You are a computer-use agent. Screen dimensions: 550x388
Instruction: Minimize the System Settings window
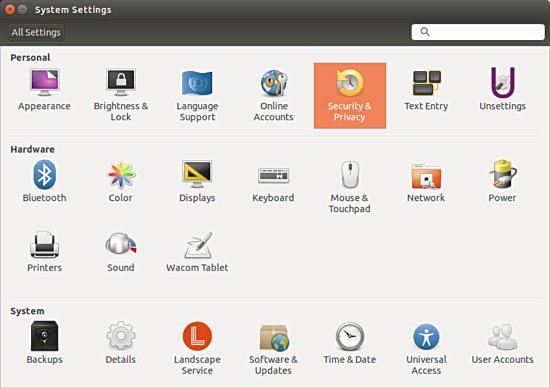22,9
